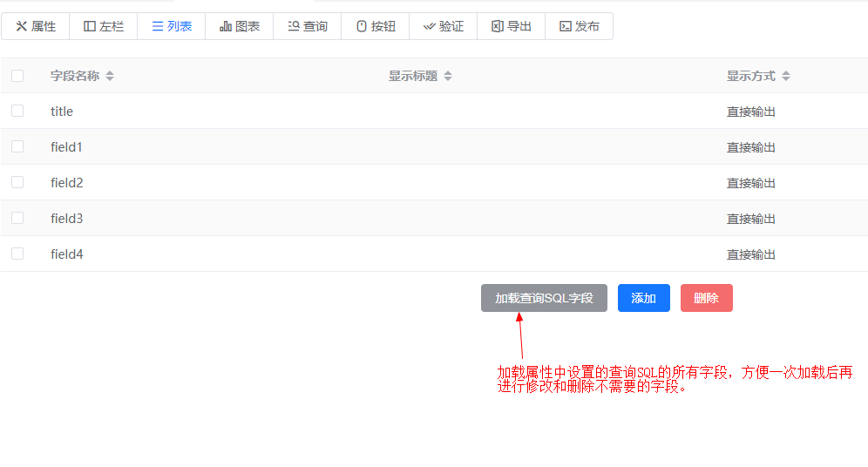Open the 图表 chart tab

point(240,26)
